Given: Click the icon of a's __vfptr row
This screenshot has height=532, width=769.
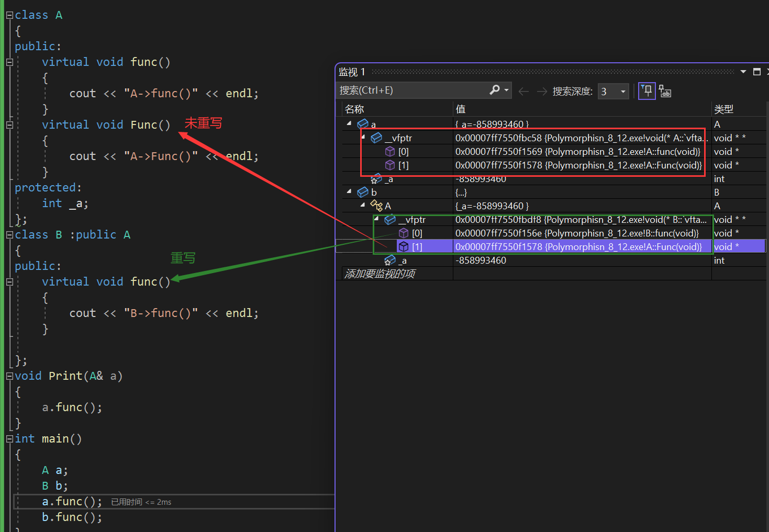Looking at the screenshot, I should click(376, 138).
